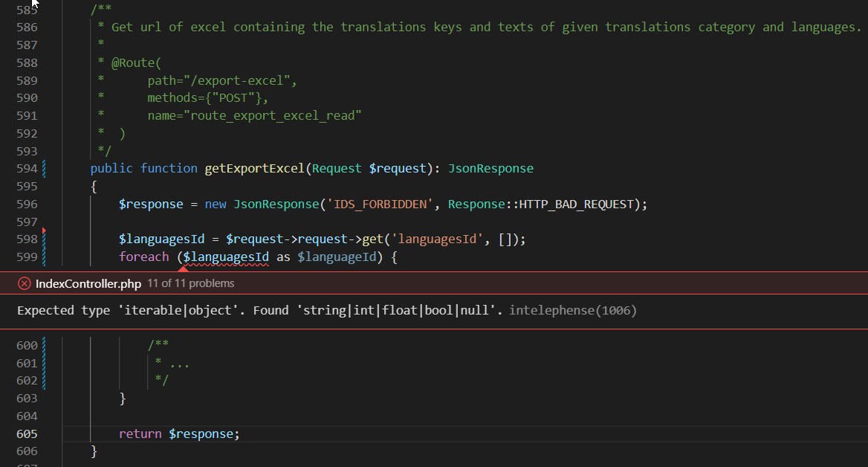Viewport: 868px width, 467px height.
Task: Click the '11 of 11 problems' counter text
Action: [x=190, y=283]
